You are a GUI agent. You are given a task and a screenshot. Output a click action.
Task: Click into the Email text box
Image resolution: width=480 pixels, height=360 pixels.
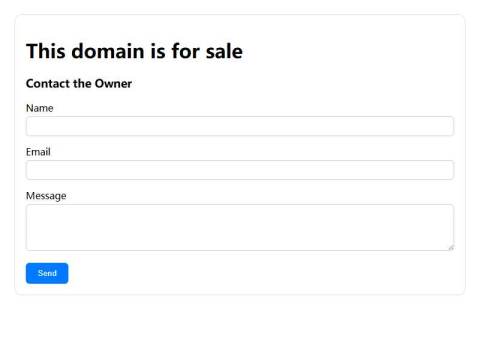click(240, 170)
